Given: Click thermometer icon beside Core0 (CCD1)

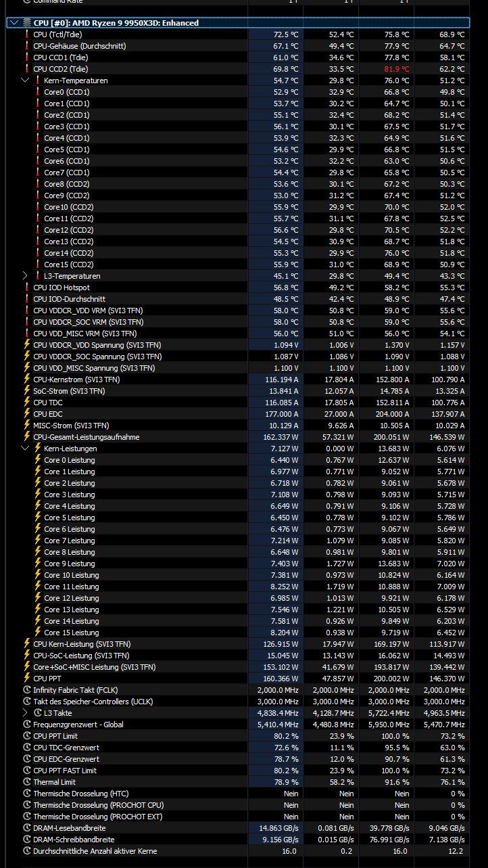Looking at the screenshot, I should click(x=38, y=92).
